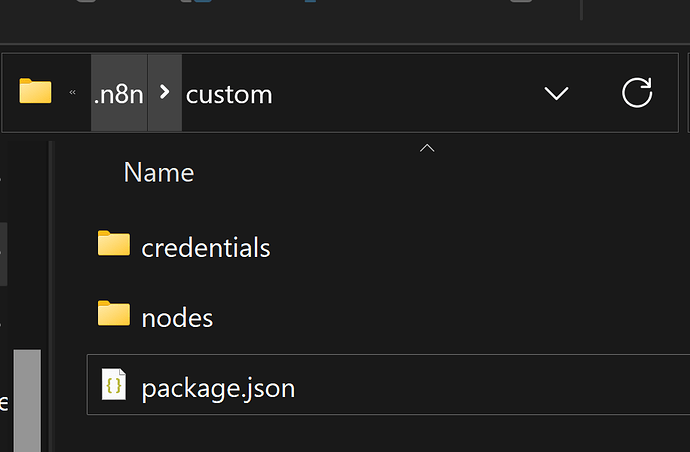Click the sort direction arrow above Name
Viewport: 690px width, 452px height.
click(x=427, y=148)
